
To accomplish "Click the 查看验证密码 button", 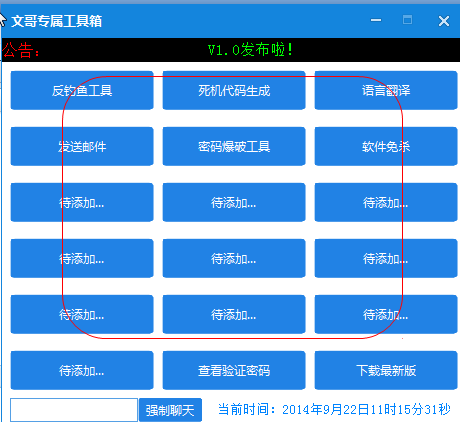I will 234,370.
